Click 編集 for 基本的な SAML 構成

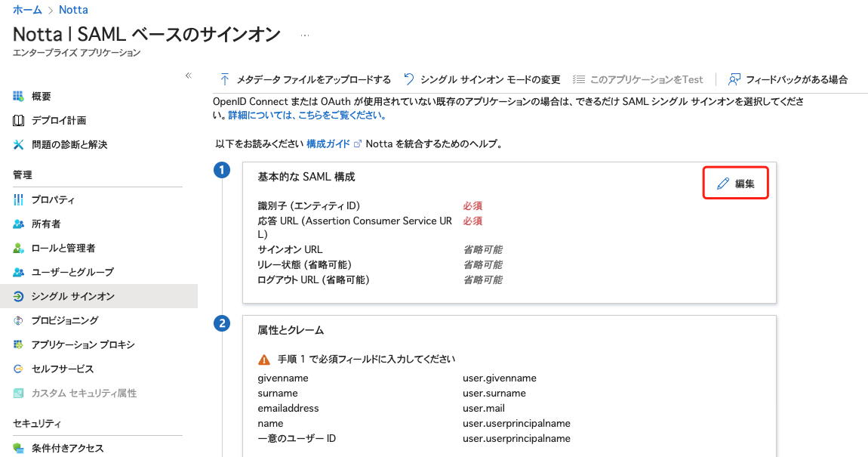[x=736, y=184]
